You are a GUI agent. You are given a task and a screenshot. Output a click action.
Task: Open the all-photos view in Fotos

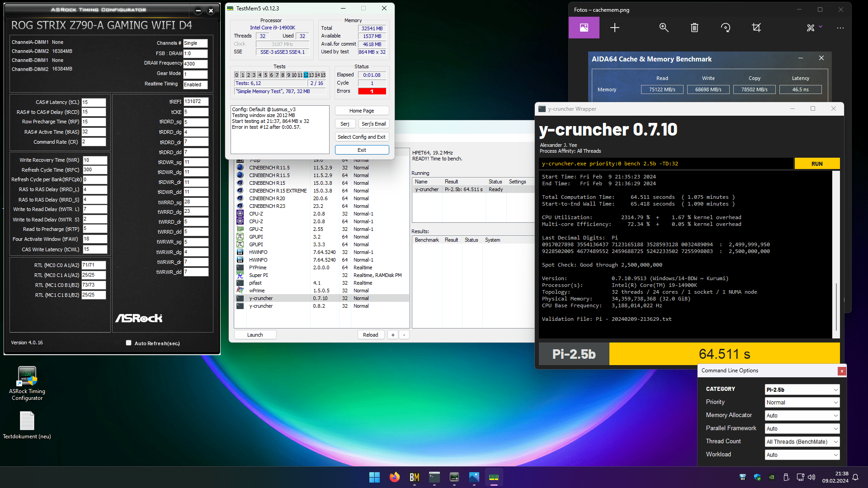pos(584,28)
